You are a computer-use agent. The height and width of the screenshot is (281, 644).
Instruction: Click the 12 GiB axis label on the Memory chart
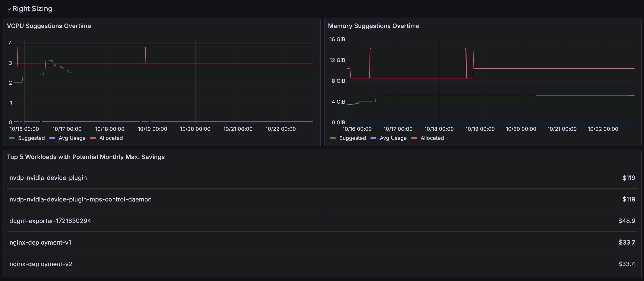337,60
